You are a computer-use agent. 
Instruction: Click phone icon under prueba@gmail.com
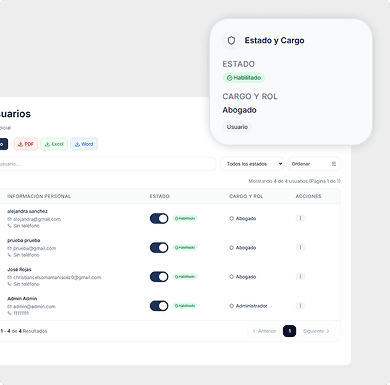pyautogui.click(x=9, y=255)
